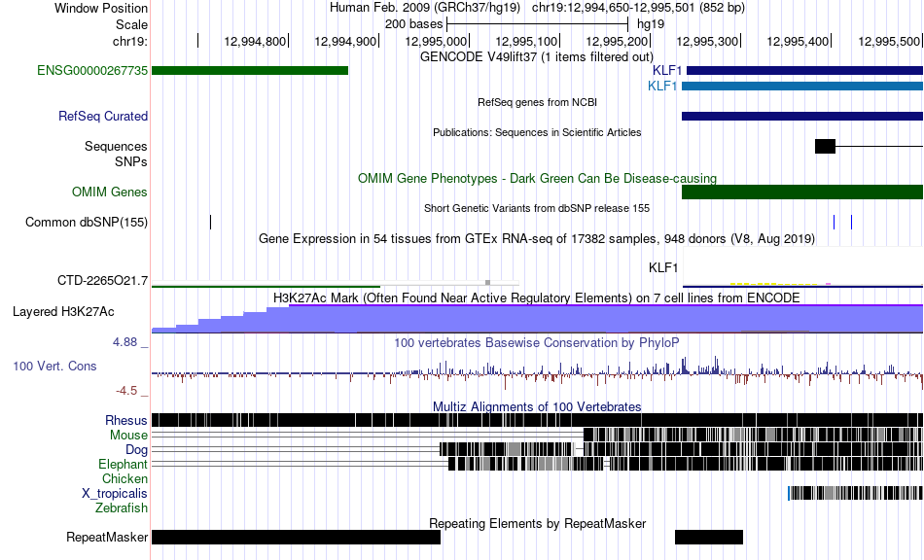This screenshot has height=560, width=924.
Task: Click the long left RepeatMasker block
Action: click(296, 537)
